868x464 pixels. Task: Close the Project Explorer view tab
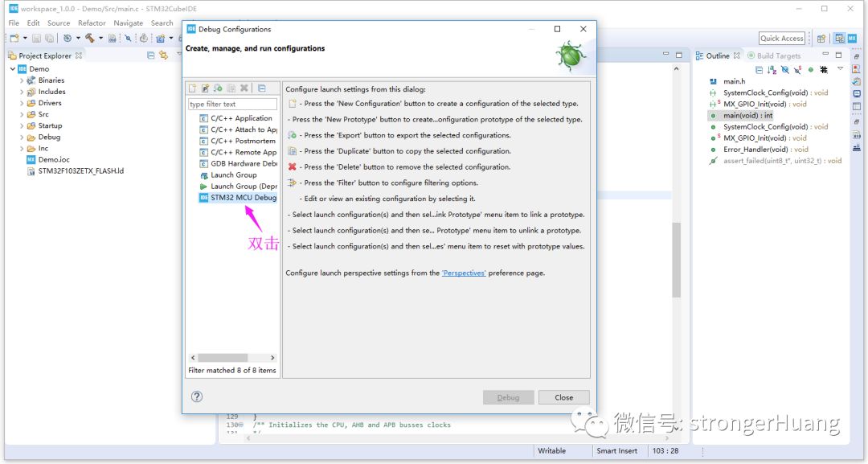[79, 55]
